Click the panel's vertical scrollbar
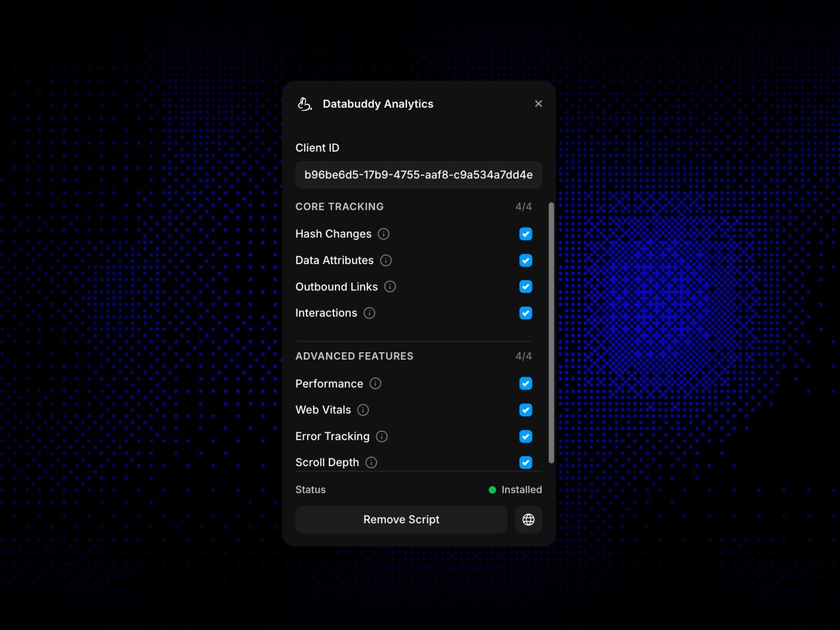Screen dimensions: 840x630 tap(551, 333)
